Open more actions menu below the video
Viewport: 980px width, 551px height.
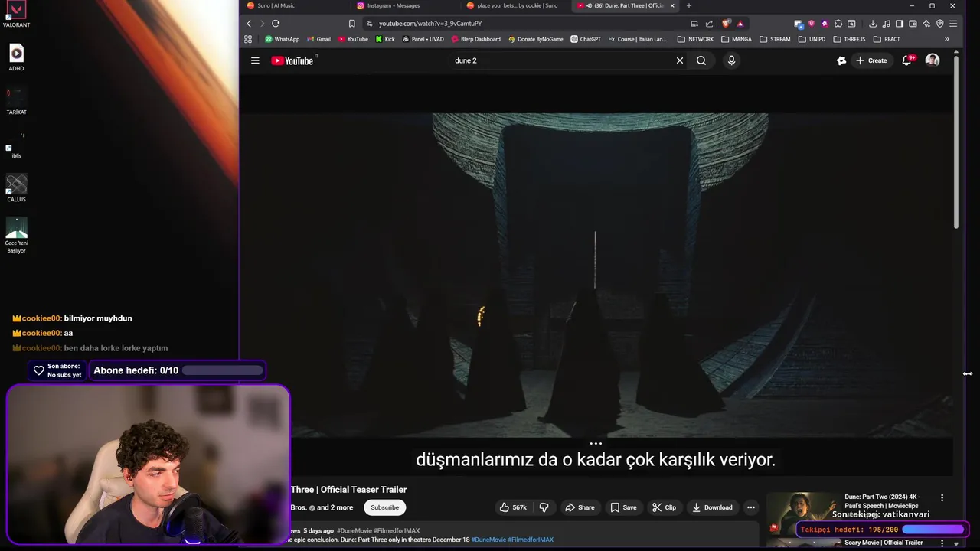[x=750, y=507]
